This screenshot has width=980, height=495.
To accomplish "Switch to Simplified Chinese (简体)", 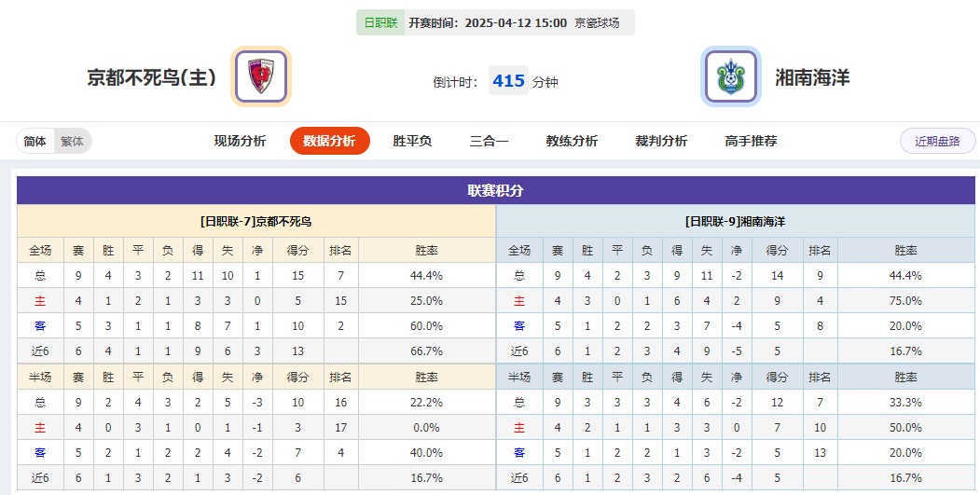I will 35,142.
